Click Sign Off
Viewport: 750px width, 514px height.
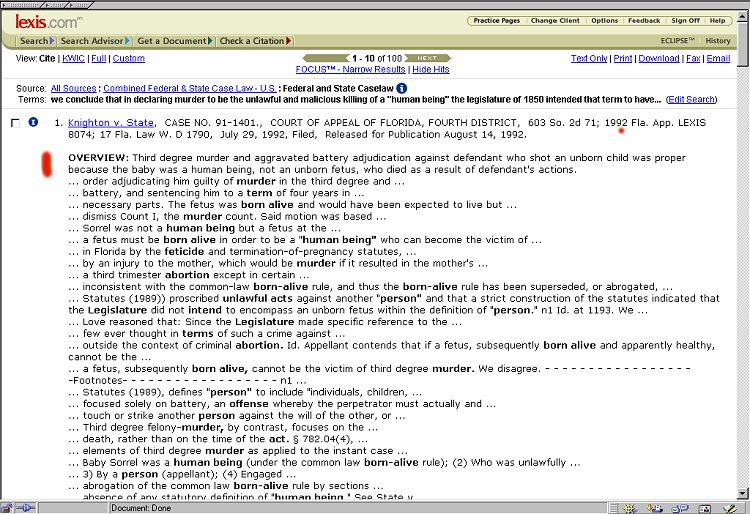point(685,21)
